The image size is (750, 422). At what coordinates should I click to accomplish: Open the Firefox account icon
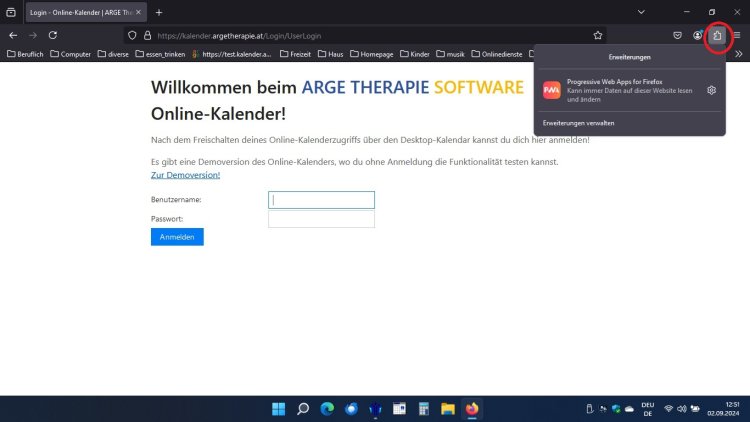[697, 35]
